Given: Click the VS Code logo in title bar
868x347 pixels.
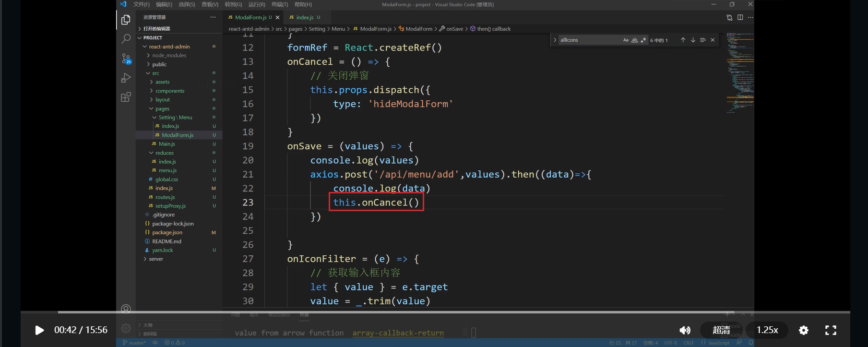Looking at the screenshot, I should (x=123, y=4).
